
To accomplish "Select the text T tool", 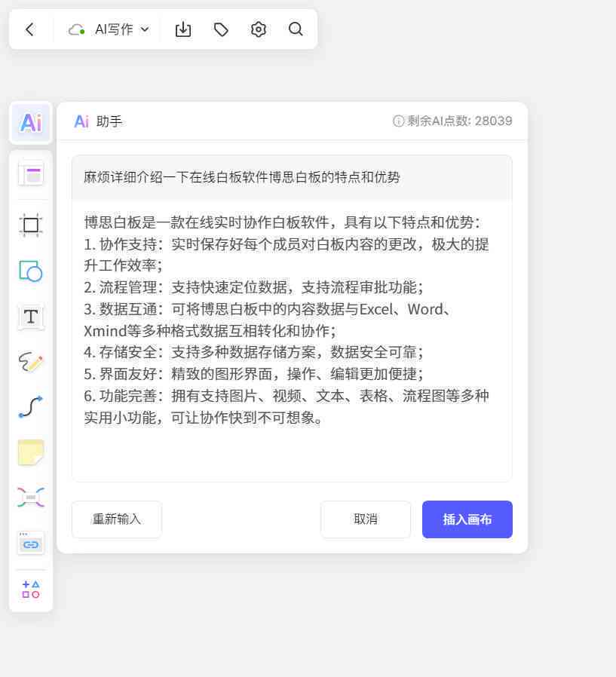I will (x=31, y=317).
